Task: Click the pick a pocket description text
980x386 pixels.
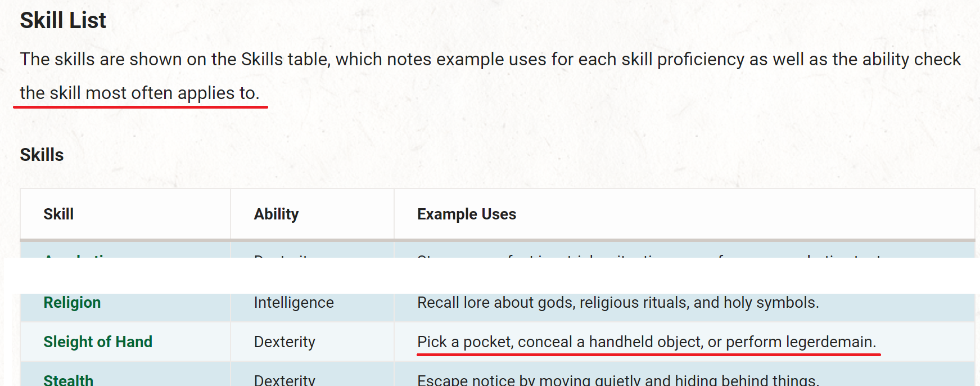Action: pyautogui.click(x=647, y=342)
